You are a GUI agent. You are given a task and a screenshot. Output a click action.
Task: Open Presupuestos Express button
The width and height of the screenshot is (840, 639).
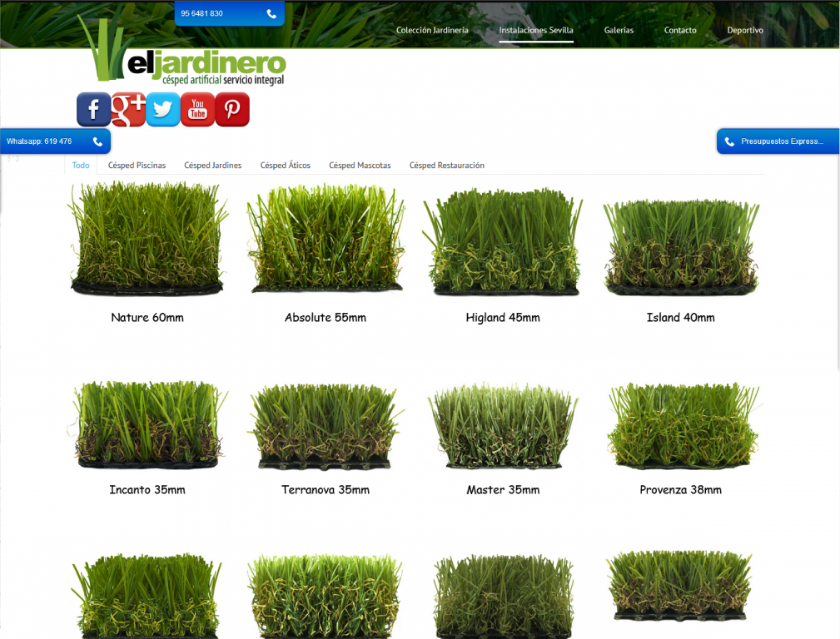(x=778, y=141)
